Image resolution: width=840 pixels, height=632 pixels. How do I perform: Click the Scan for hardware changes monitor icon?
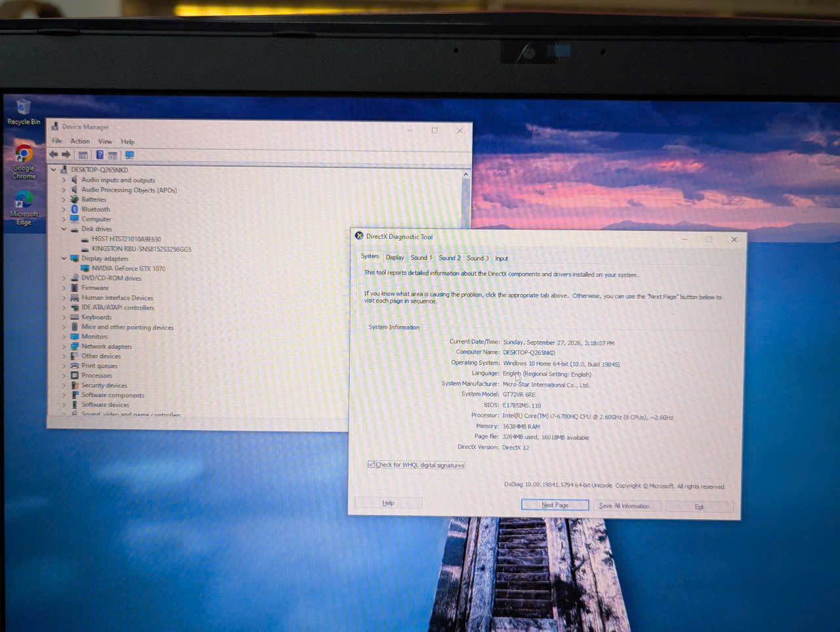(x=129, y=156)
